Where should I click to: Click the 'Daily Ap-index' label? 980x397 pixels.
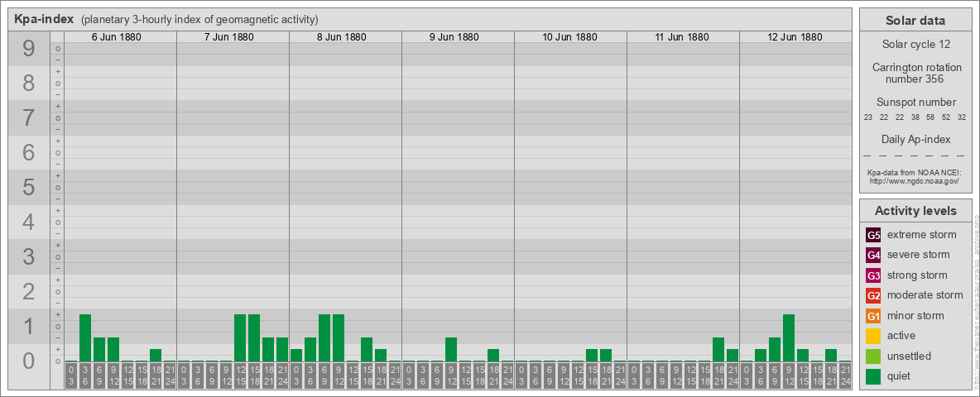[x=915, y=139]
